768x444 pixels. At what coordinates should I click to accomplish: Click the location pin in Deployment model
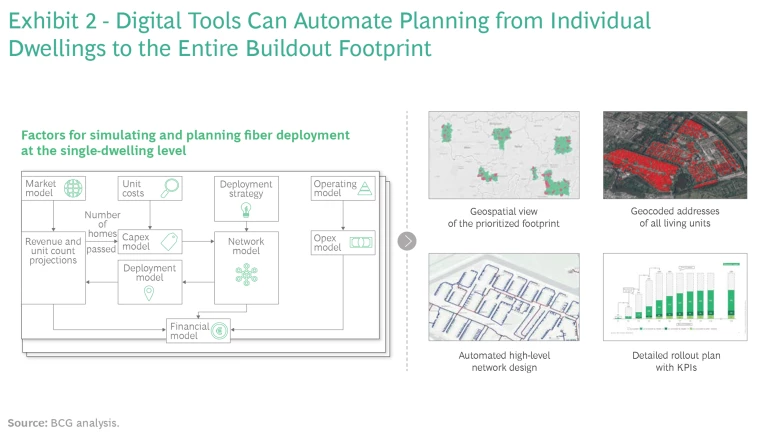149,293
